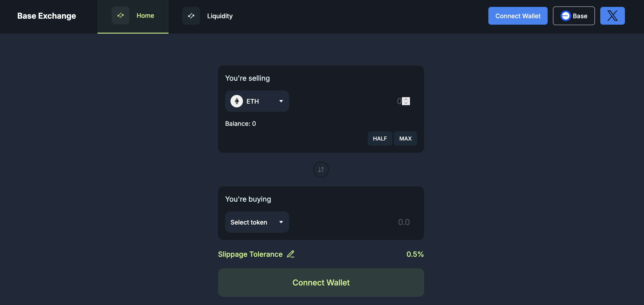Viewport: 644px width, 305px height.
Task: Click the Base Exchange logo text
Action: point(46,16)
